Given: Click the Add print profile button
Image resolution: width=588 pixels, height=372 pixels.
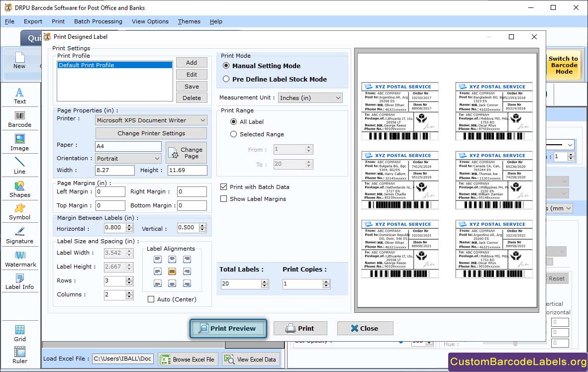Looking at the screenshot, I should (191, 63).
